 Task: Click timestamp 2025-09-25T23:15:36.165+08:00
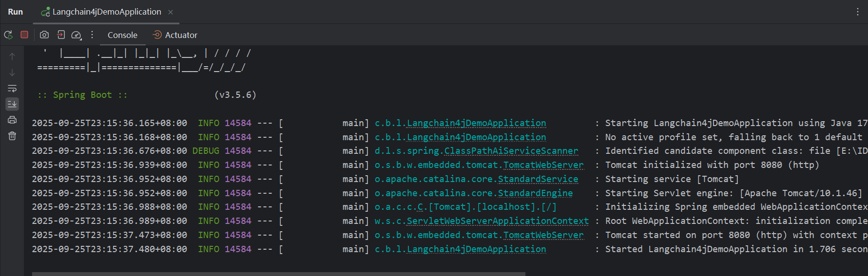click(x=110, y=123)
